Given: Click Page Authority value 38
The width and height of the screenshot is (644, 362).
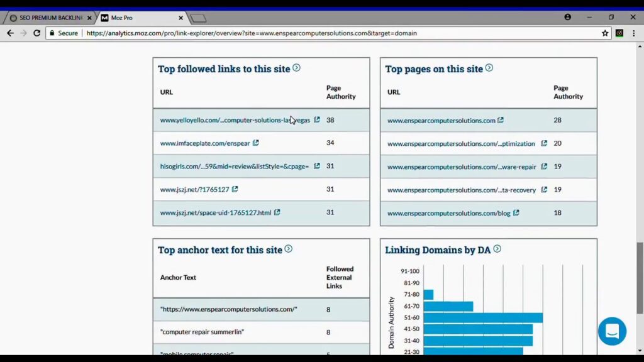Looking at the screenshot, I should point(330,120).
